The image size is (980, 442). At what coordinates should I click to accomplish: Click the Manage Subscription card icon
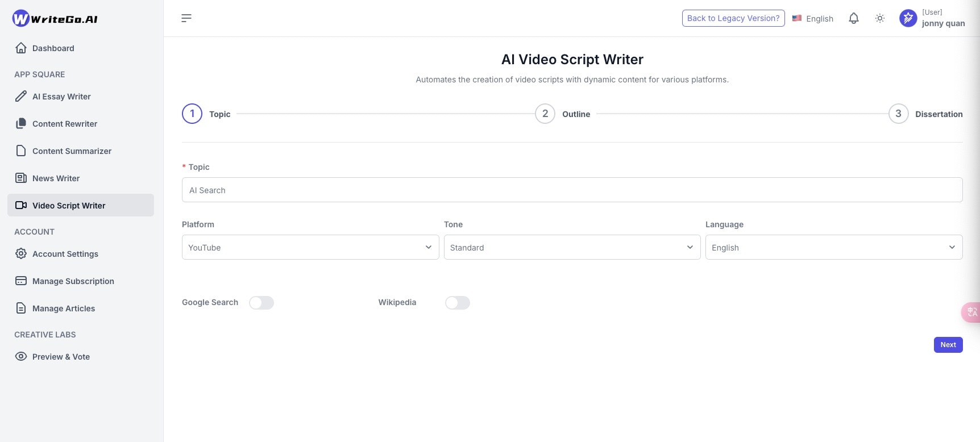coord(21,281)
